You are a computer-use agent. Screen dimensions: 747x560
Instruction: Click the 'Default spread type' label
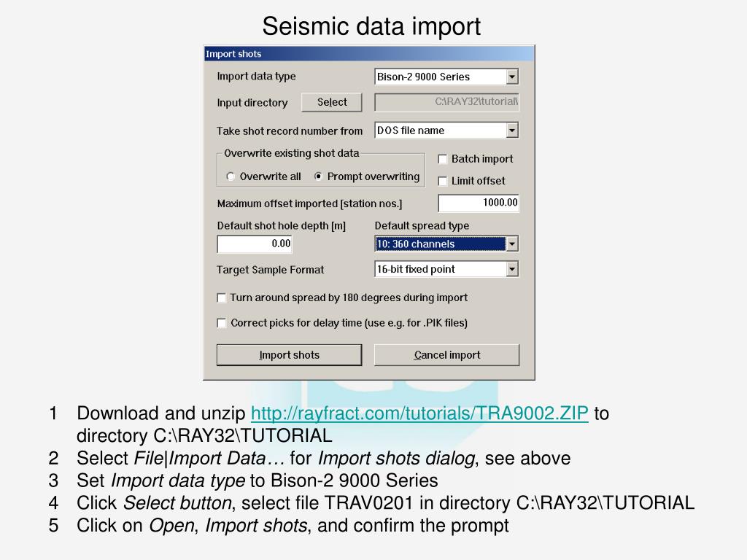click(x=422, y=226)
